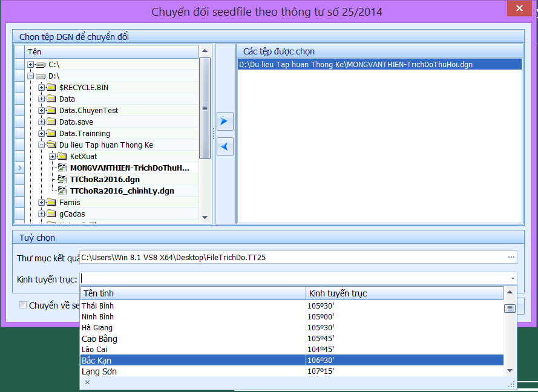
Task: Click the Famis folder icon
Action: click(51, 203)
